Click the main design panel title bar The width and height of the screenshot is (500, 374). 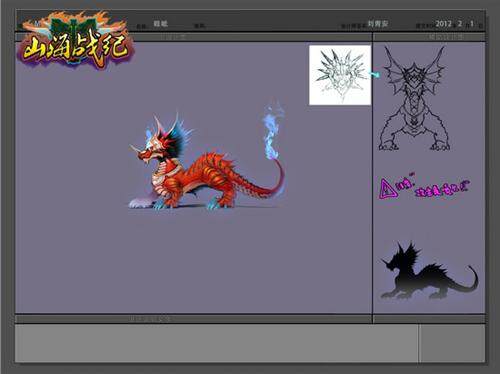click(x=194, y=37)
